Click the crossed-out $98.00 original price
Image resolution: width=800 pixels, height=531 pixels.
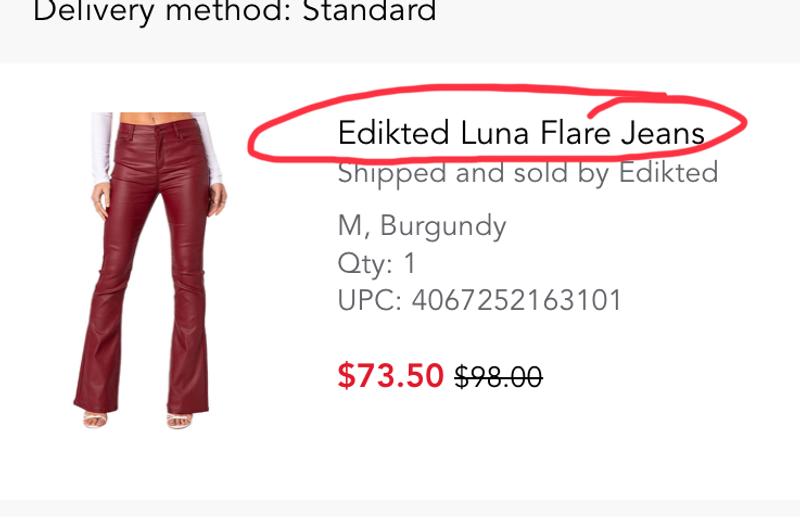(x=498, y=376)
